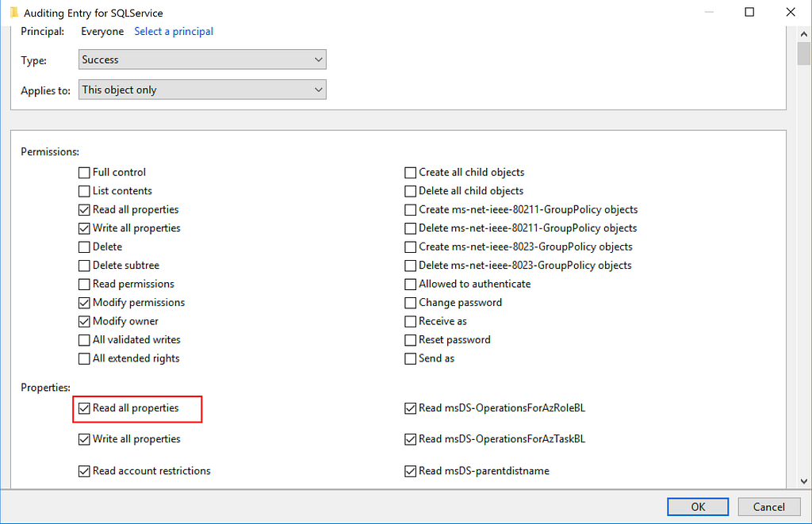
Task: Maximize the Auditing Entry window
Action: tap(749, 12)
